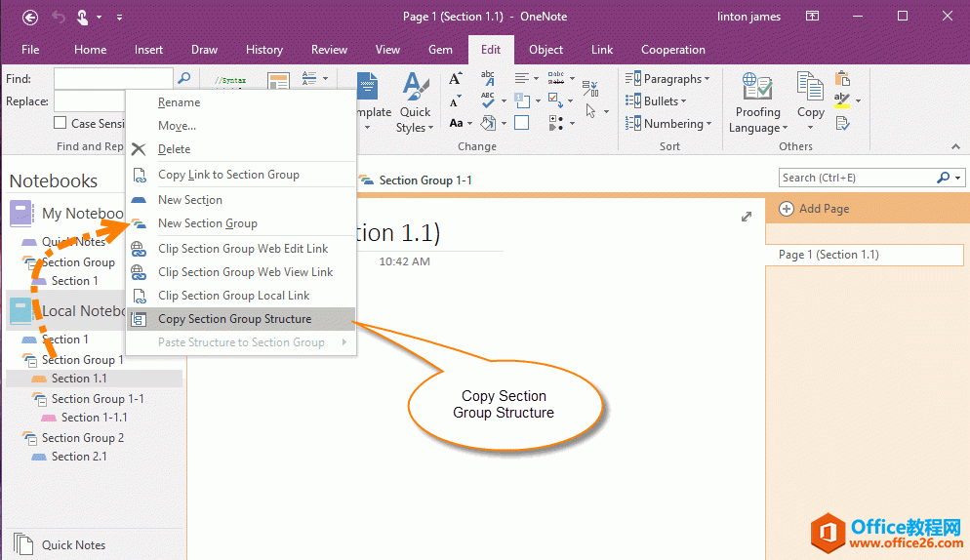Increase font size with large A icon
This screenshot has height=560, width=970.
pos(456,79)
